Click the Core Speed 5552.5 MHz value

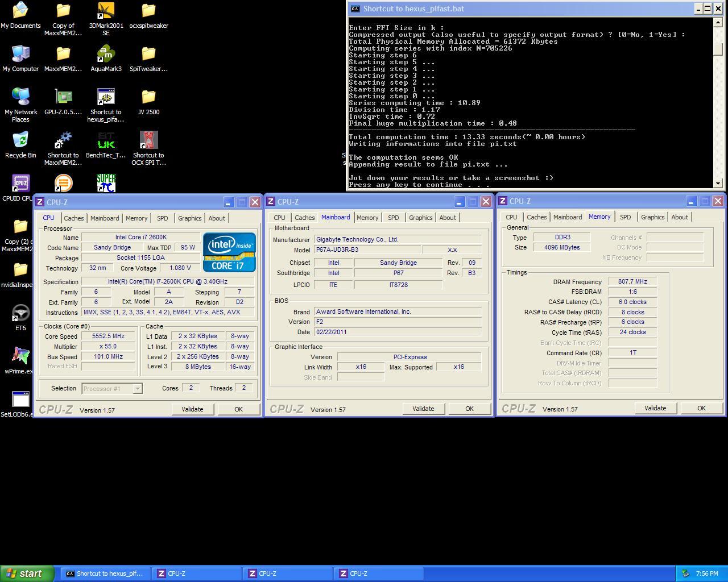pyautogui.click(x=108, y=336)
